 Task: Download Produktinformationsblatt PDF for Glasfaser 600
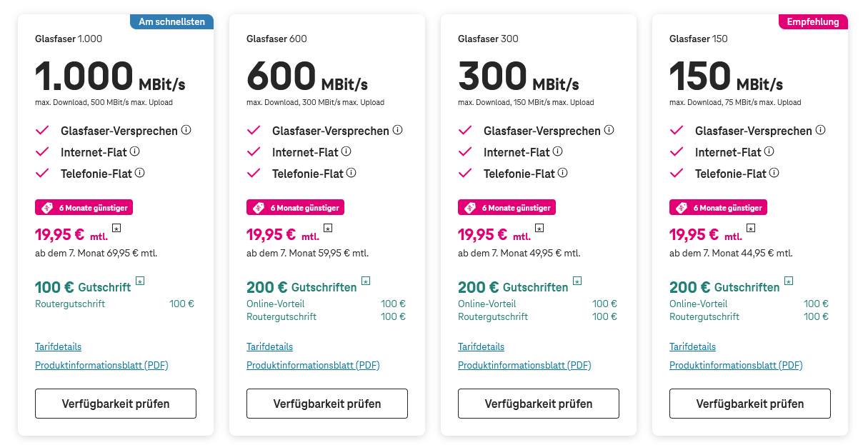coord(313,365)
